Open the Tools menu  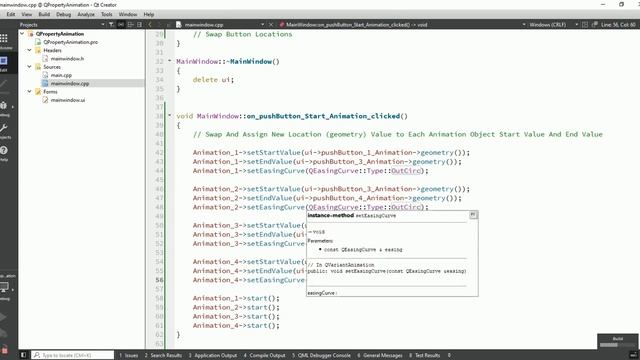(107, 14)
